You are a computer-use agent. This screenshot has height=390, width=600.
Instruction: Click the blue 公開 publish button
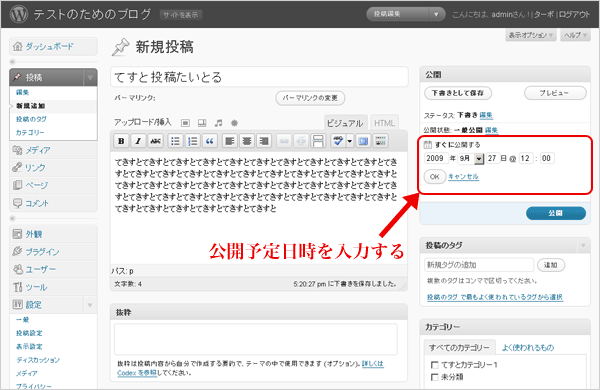556,213
